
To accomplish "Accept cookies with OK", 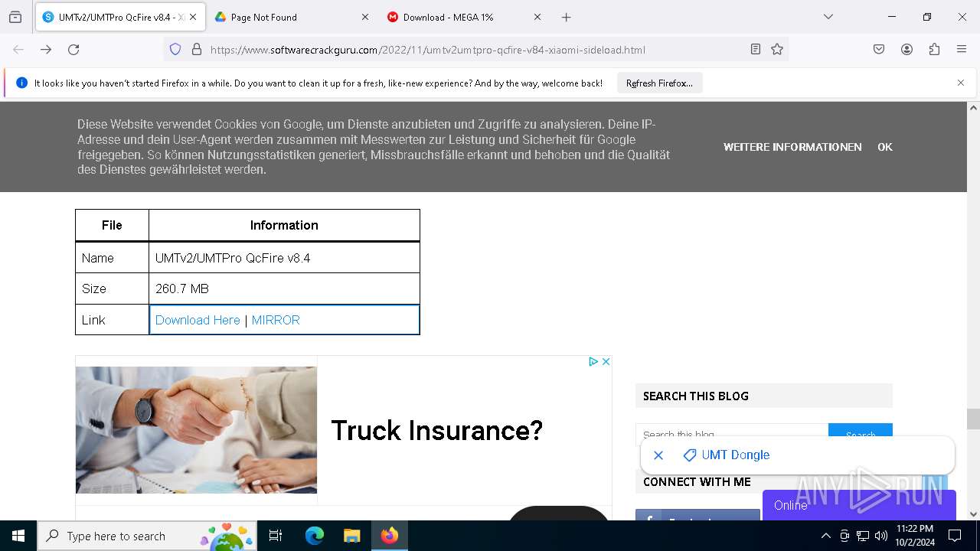I will pyautogui.click(x=885, y=147).
